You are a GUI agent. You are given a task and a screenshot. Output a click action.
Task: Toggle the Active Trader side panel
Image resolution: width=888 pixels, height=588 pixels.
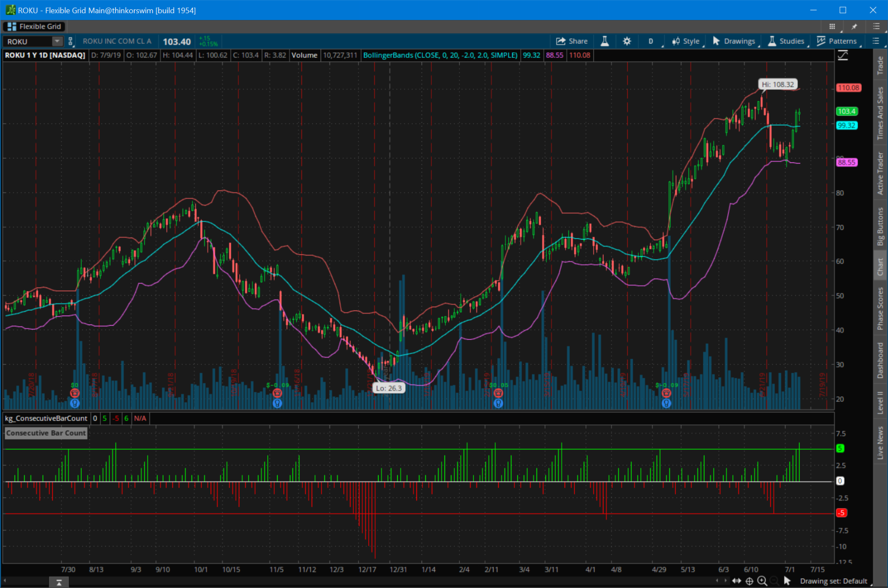pos(880,173)
